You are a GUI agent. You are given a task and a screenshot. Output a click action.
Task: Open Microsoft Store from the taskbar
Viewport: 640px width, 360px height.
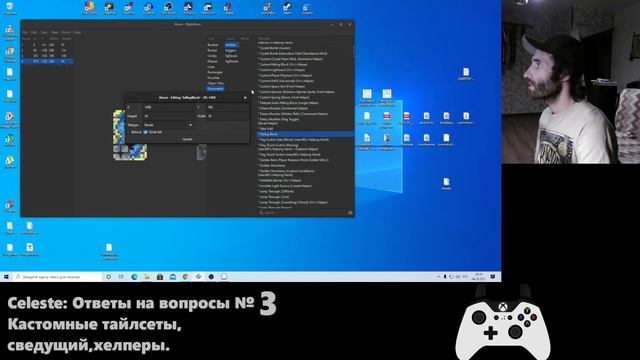tap(160, 277)
